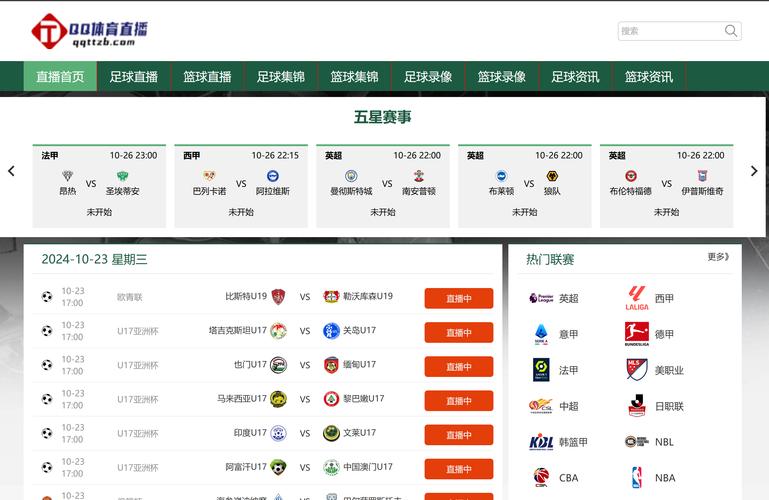This screenshot has height=500, width=769.
Task: Expand hot leagues with 更多 link
Action: point(718,257)
